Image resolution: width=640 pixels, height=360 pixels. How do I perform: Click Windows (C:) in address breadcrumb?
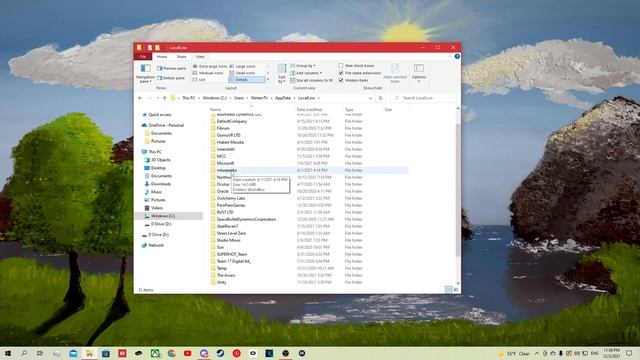coord(215,98)
